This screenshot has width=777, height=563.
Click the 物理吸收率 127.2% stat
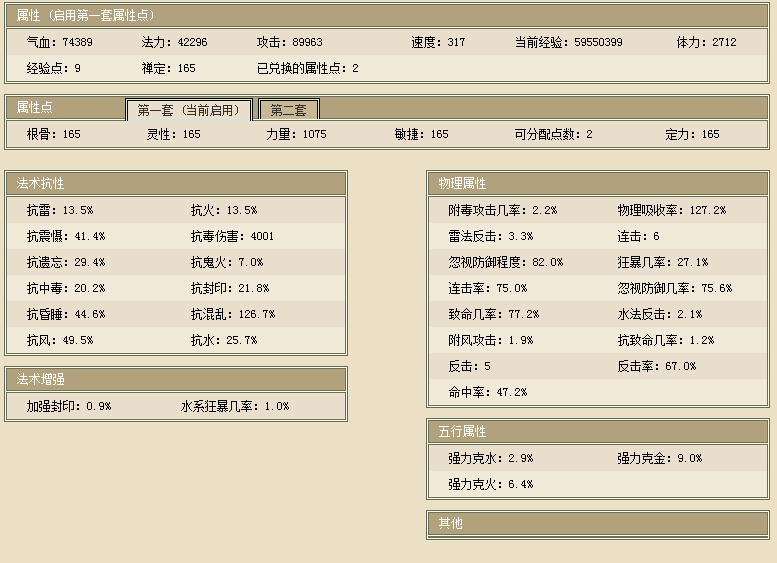[671, 211]
